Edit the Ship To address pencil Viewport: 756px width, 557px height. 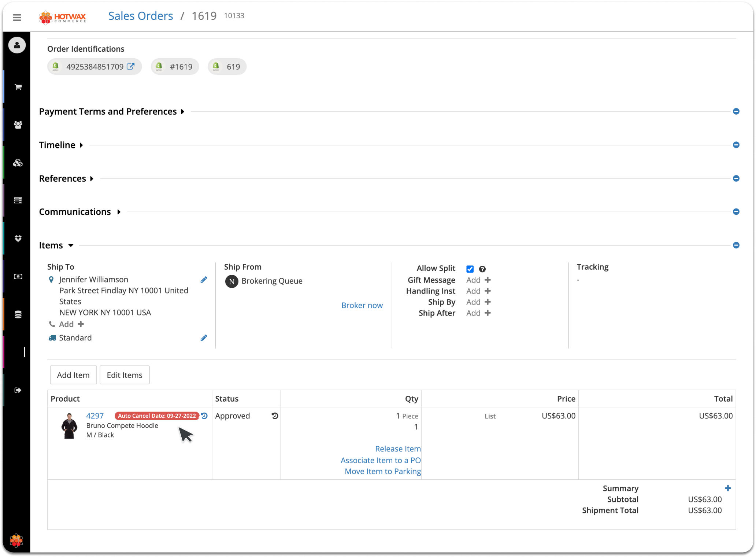(x=204, y=280)
